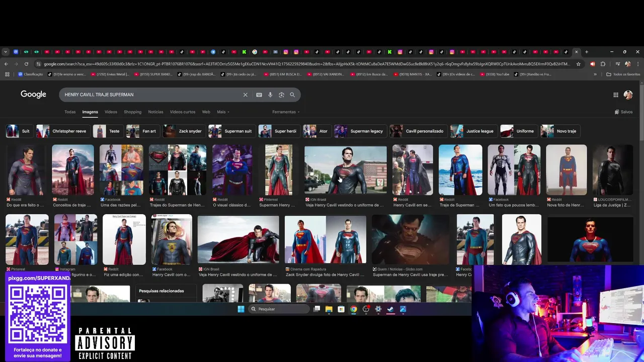Click the Chrome address bar URL
The image size is (644, 362).
click(307, 64)
